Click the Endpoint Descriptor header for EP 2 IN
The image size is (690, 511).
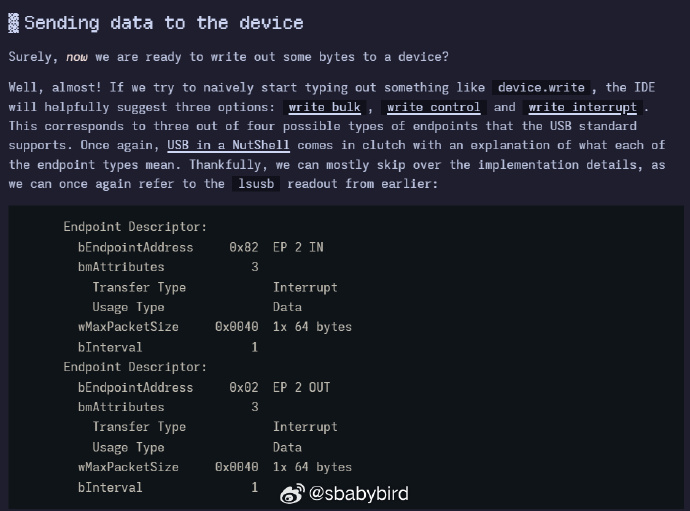point(135,227)
